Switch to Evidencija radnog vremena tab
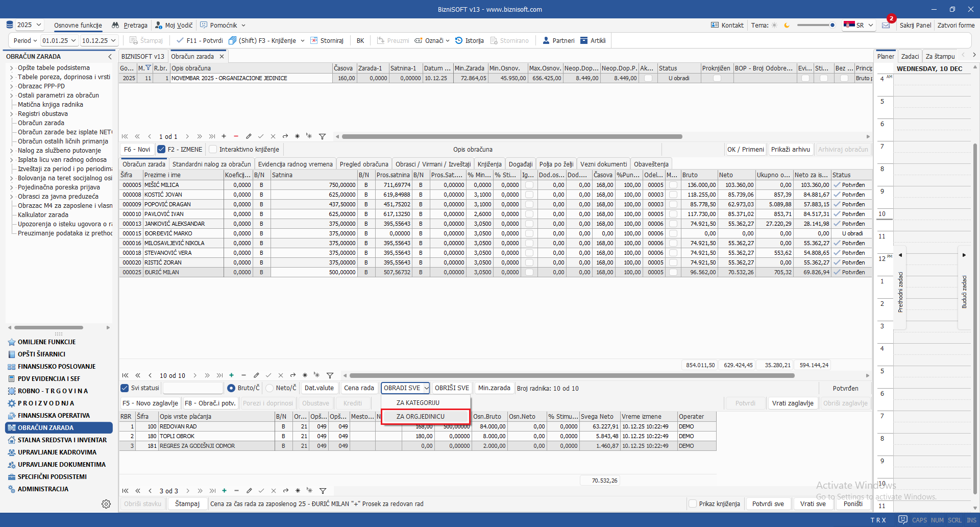This screenshot has width=980, height=527. pyautogui.click(x=295, y=164)
